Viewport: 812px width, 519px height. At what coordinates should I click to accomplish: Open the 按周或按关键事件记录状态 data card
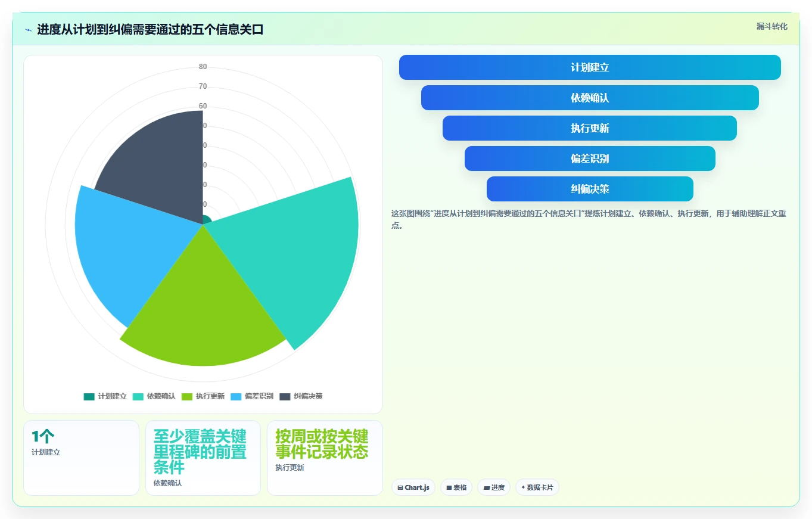tap(325, 458)
